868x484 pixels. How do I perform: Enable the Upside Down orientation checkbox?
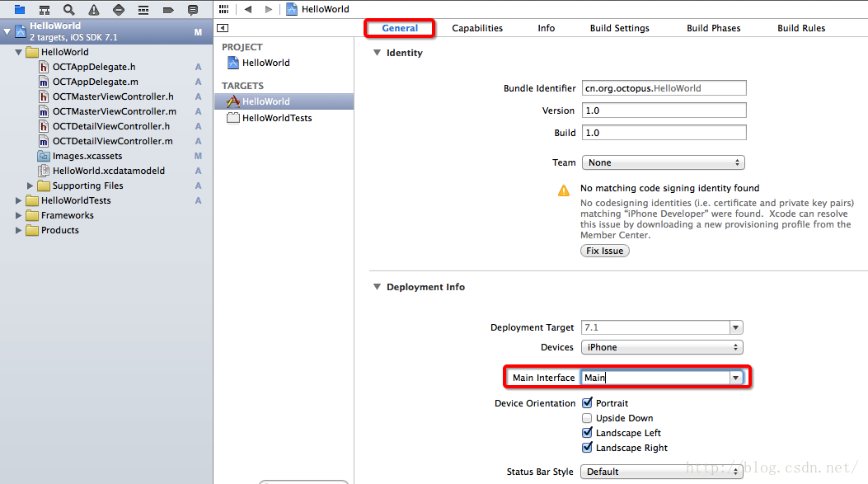[x=587, y=418]
